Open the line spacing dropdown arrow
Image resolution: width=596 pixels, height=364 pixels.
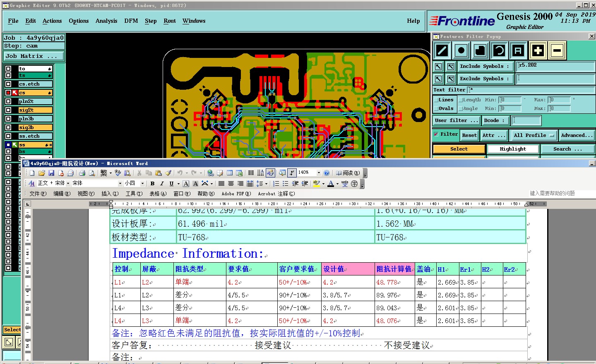click(x=266, y=184)
